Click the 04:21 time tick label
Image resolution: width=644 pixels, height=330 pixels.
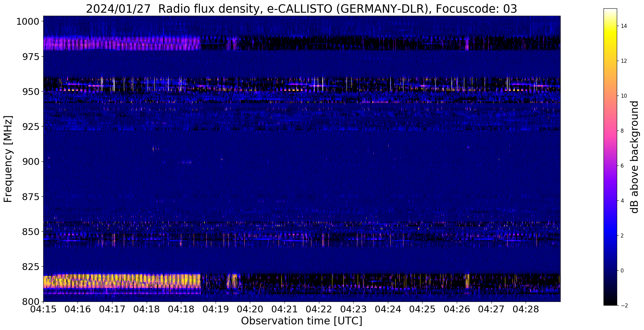(x=284, y=309)
